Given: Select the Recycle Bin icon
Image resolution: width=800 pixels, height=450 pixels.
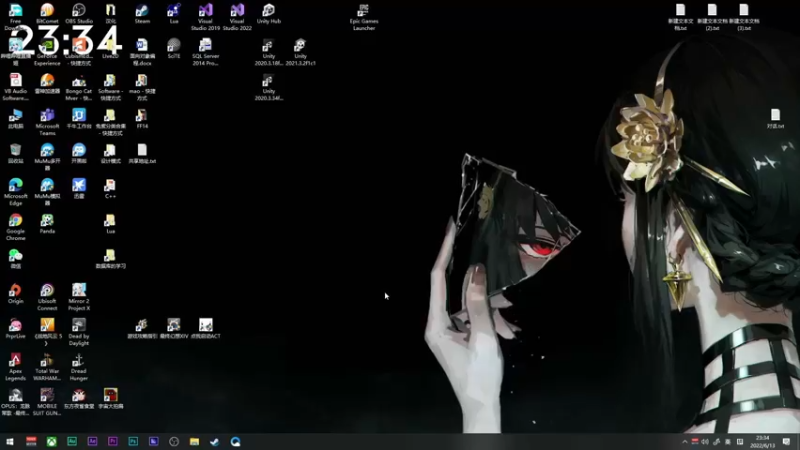Looking at the screenshot, I should coord(15,154).
